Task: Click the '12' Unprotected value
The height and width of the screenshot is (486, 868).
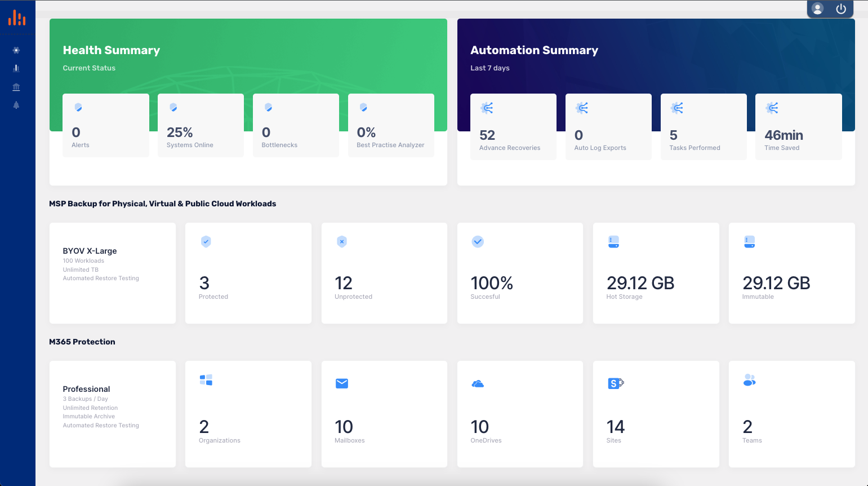Action: (344, 282)
